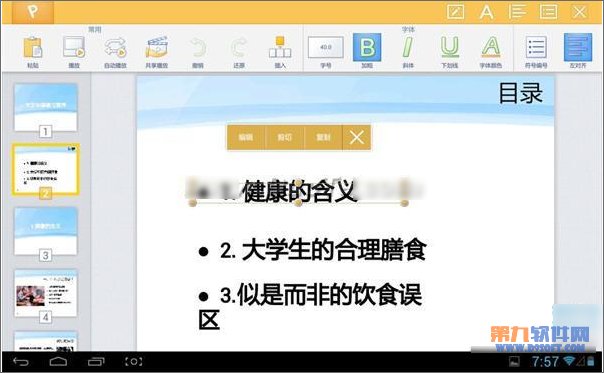
Task: Tap the screenshot capture icon in nav bar
Action: [x=134, y=361]
